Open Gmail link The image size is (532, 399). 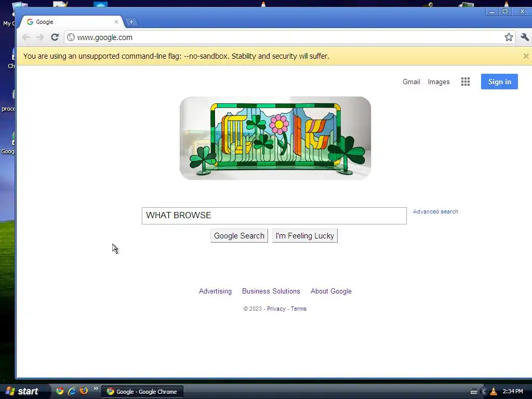(411, 82)
